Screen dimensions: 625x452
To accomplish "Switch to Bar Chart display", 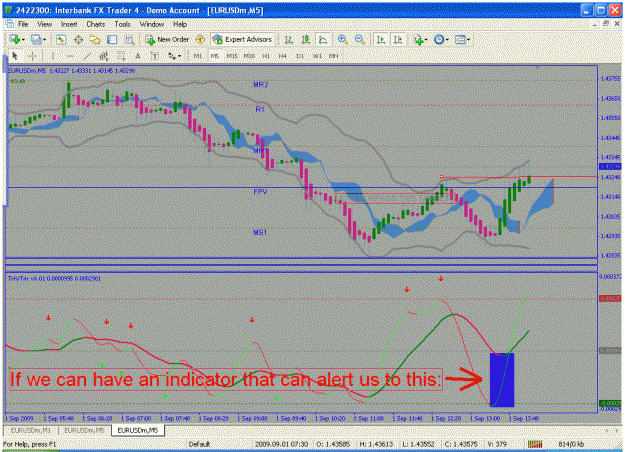I will (x=289, y=39).
